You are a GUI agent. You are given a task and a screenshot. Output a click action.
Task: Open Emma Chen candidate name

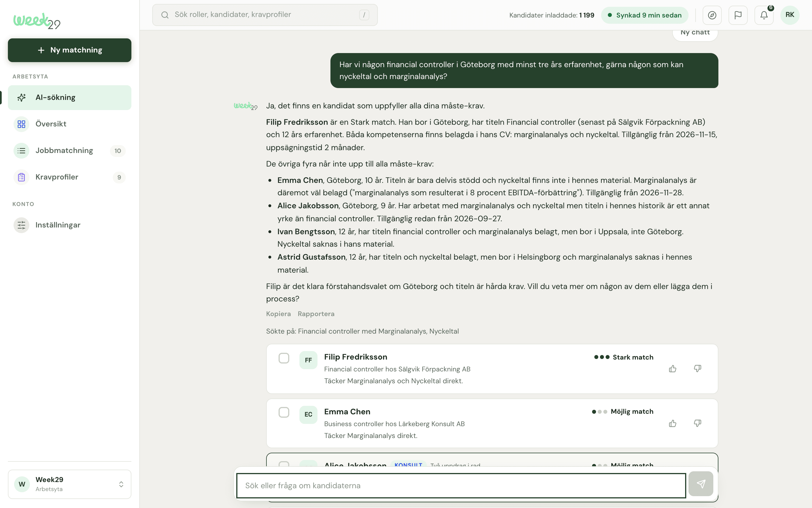pos(347,411)
